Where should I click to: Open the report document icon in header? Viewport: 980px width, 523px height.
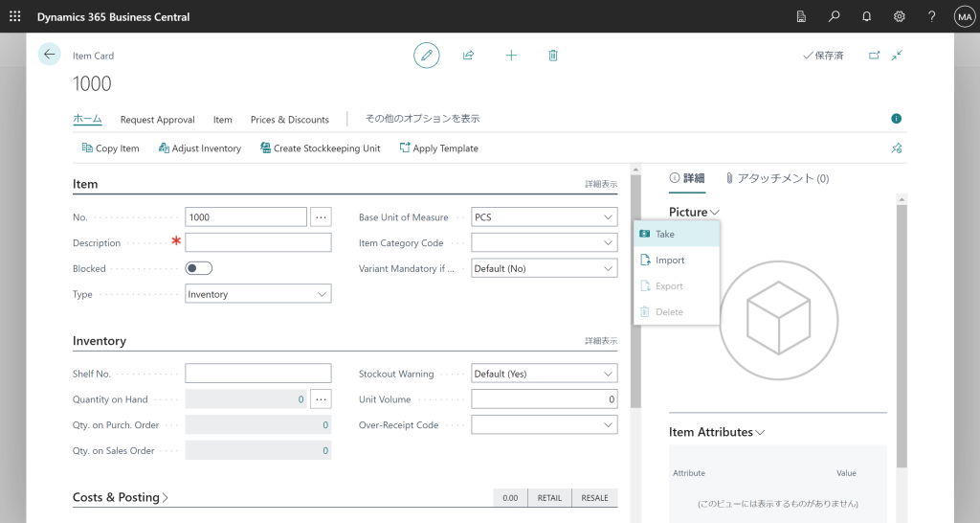(x=801, y=17)
